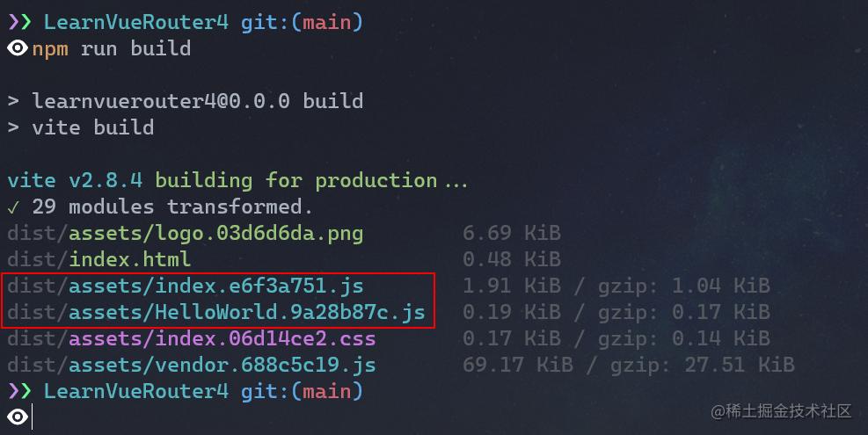Viewport: 868px width, 435px height.
Task: Click the 69.17 KiB vendor file size
Action: tap(511, 365)
